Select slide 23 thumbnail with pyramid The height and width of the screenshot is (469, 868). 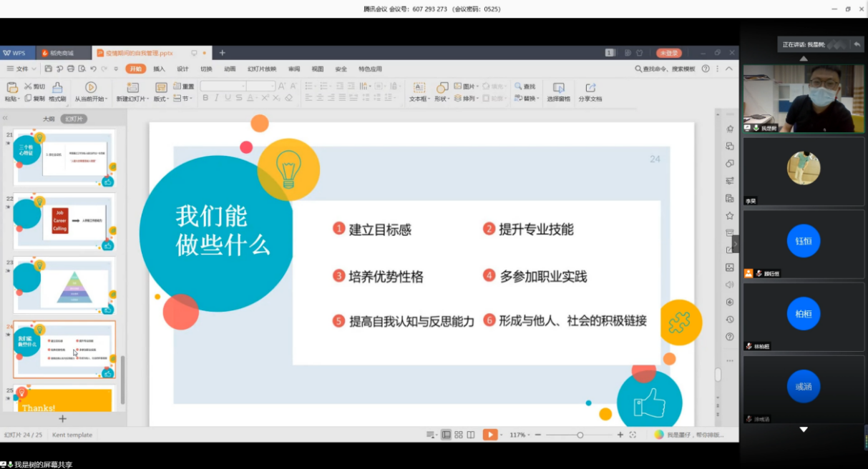(64, 285)
